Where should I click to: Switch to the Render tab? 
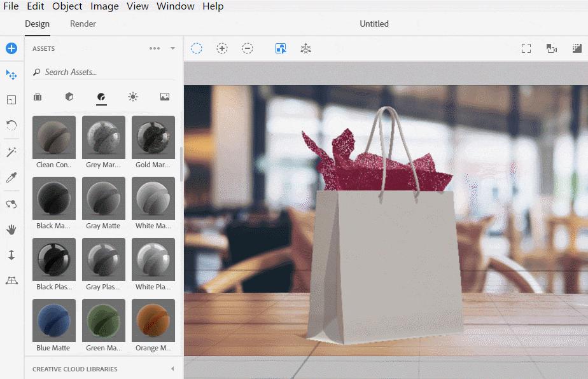pyautogui.click(x=82, y=24)
